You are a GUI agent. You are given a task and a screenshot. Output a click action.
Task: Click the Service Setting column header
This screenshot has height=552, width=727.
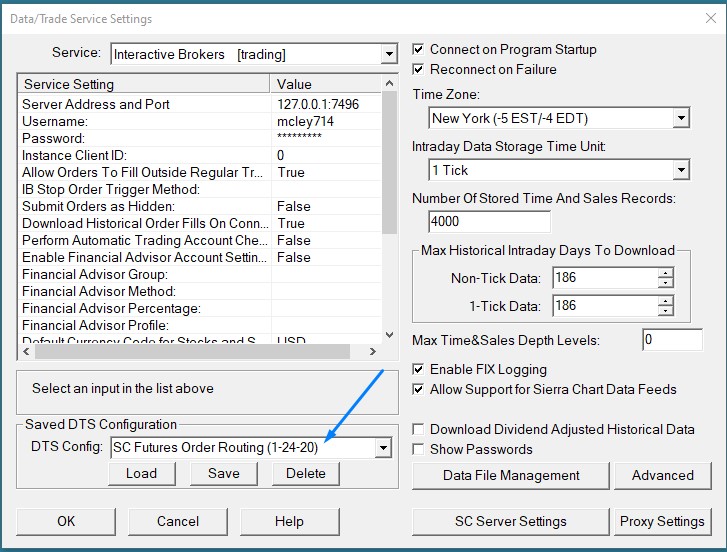coord(144,84)
